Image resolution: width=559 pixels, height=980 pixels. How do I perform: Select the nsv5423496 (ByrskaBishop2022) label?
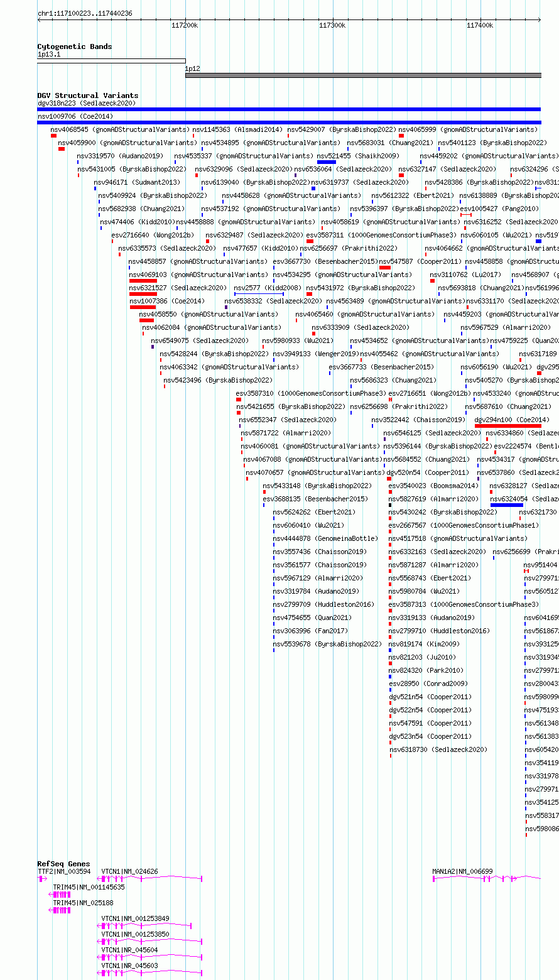[x=218, y=380]
